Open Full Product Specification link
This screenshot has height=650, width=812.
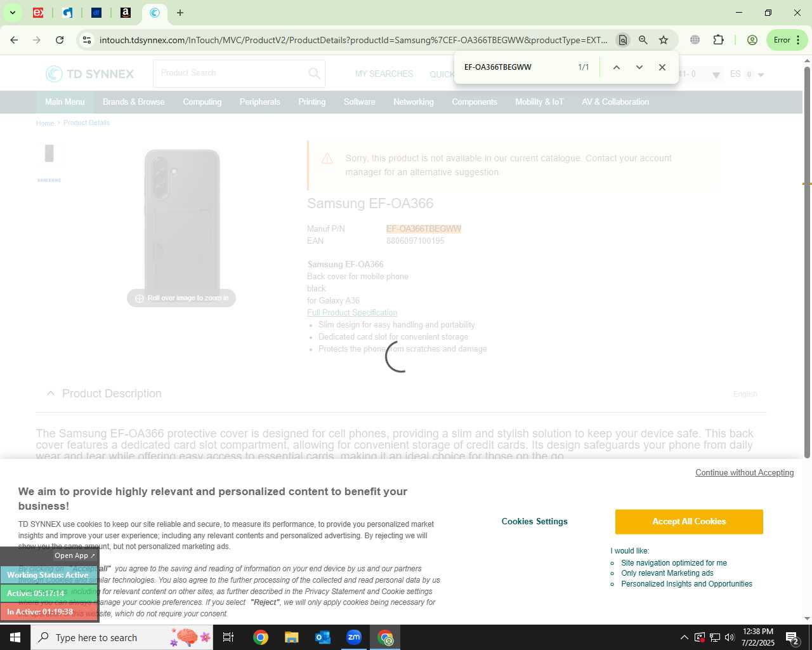pos(352,313)
